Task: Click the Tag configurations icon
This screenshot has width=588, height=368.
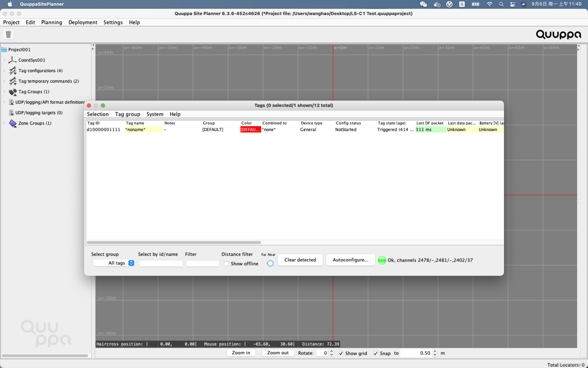Action: pos(13,71)
